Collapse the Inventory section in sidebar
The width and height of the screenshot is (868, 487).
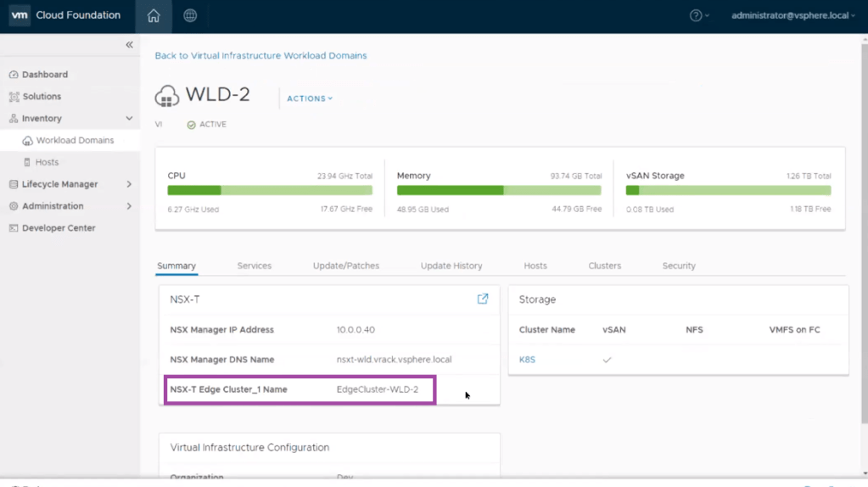(x=129, y=119)
